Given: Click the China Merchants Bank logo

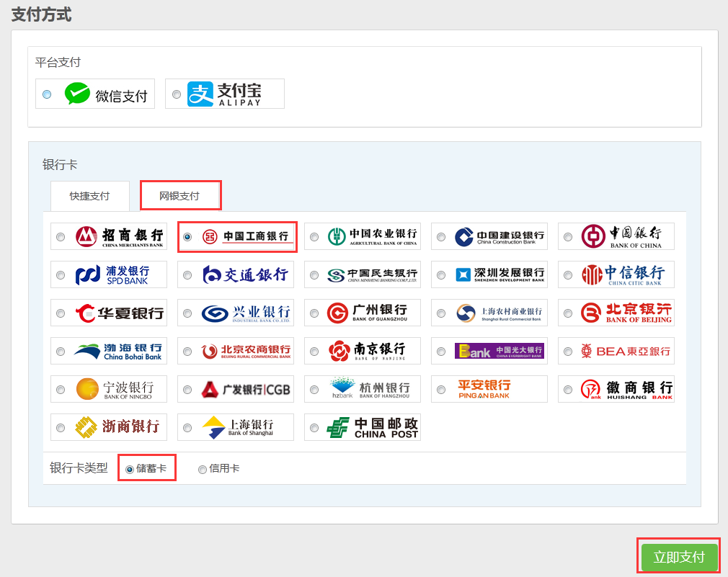Looking at the screenshot, I should tap(120, 236).
